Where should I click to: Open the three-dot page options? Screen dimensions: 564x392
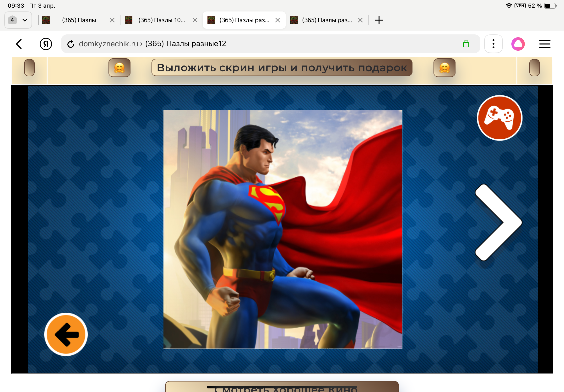click(493, 44)
